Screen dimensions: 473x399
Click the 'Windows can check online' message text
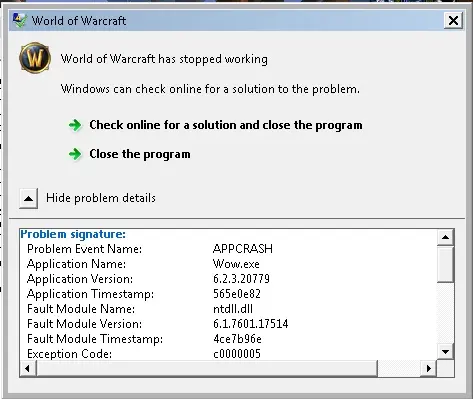click(x=210, y=89)
